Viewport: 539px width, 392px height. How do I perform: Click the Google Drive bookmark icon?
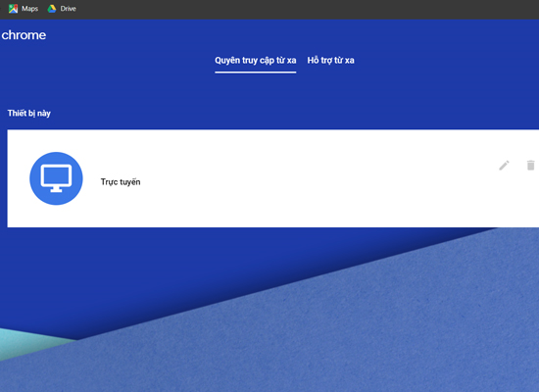[x=52, y=9]
